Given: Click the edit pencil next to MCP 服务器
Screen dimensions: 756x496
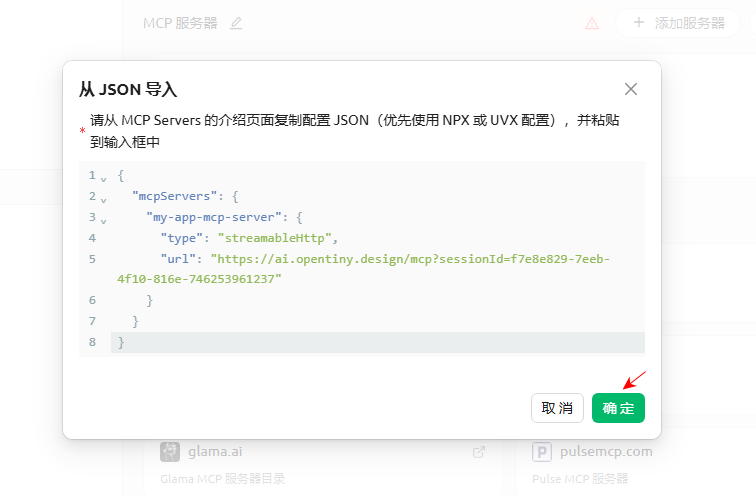Looking at the screenshot, I should coord(236,23).
